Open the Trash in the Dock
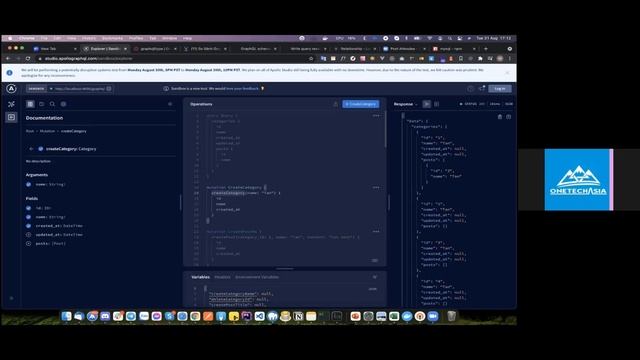 [x=451, y=316]
